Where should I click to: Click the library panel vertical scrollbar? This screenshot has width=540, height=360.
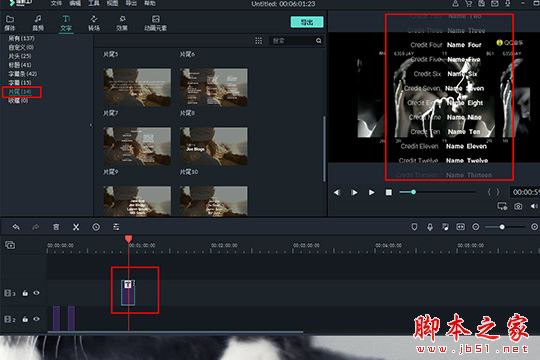click(324, 149)
